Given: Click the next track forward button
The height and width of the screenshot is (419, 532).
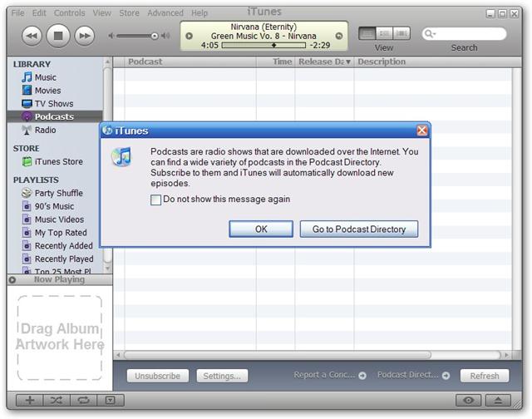Looking at the screenshot, I should (84, 35).
